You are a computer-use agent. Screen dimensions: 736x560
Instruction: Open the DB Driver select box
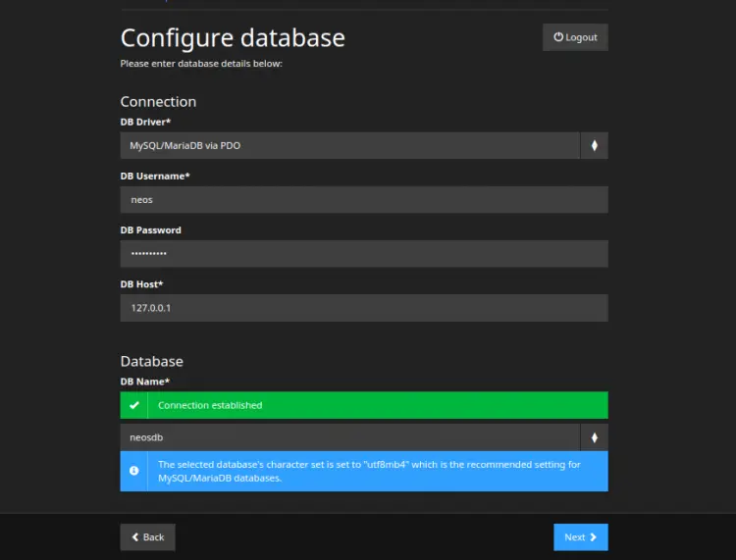[350, 146]
